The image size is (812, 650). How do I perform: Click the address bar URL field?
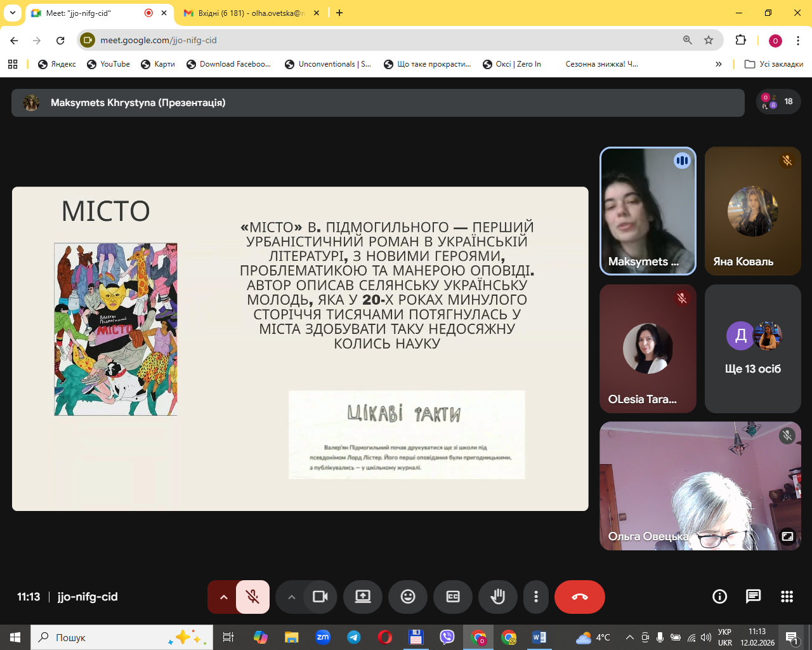pyautogui.click(x=381, y=40)
